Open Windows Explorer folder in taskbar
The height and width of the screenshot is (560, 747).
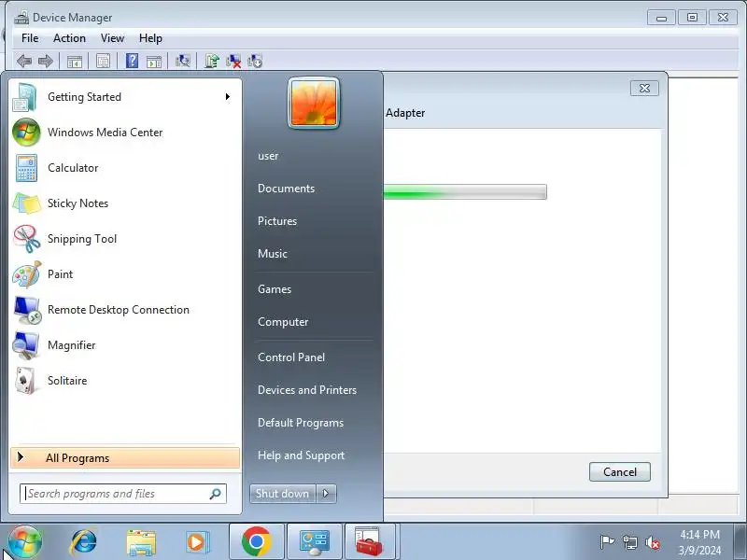[x=141, y=542]
